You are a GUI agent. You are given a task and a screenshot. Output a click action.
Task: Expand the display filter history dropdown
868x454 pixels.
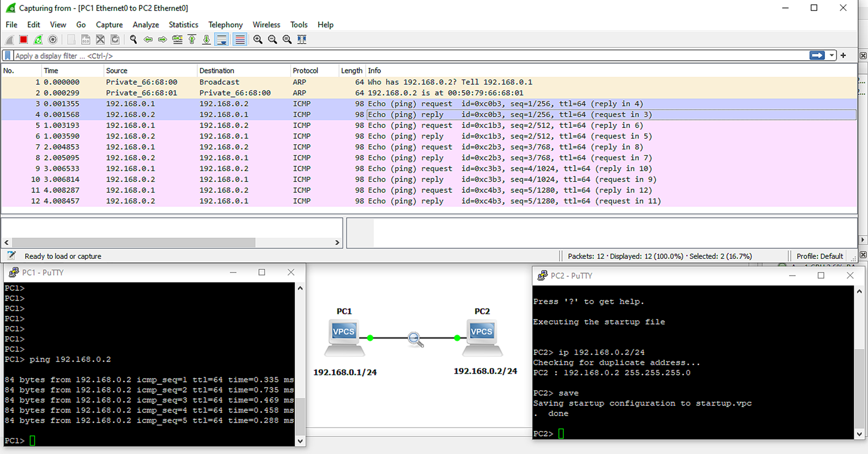832,56
